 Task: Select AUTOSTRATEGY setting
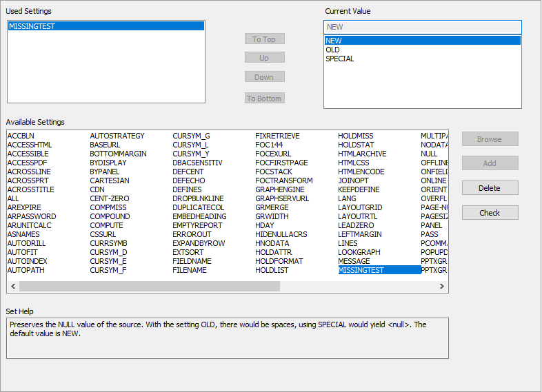pos(117,136)
